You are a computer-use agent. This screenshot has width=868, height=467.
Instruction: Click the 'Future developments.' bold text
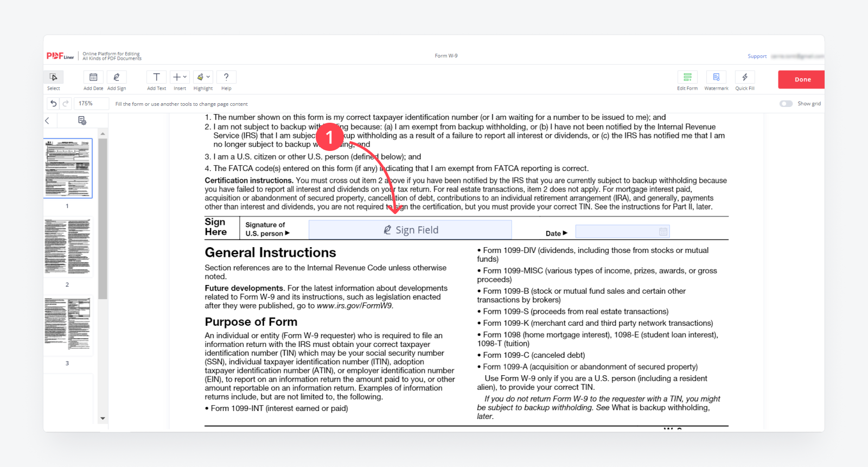(245, 288)
